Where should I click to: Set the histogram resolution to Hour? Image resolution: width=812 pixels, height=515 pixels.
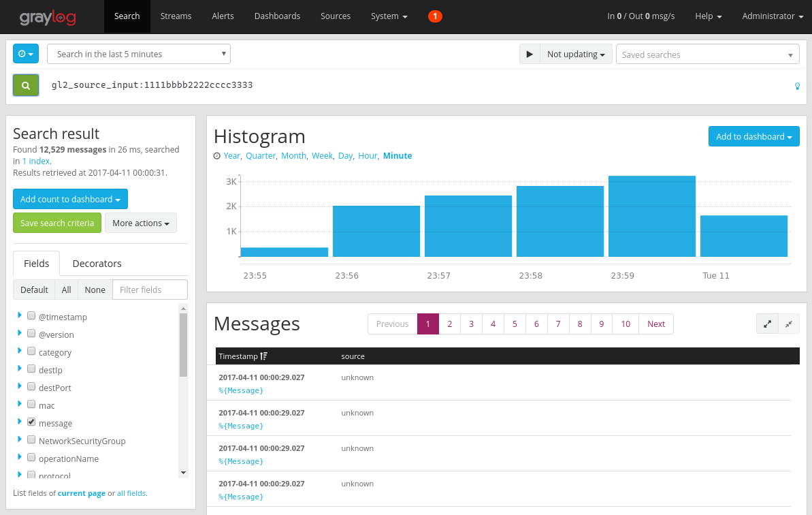[368, 155]
